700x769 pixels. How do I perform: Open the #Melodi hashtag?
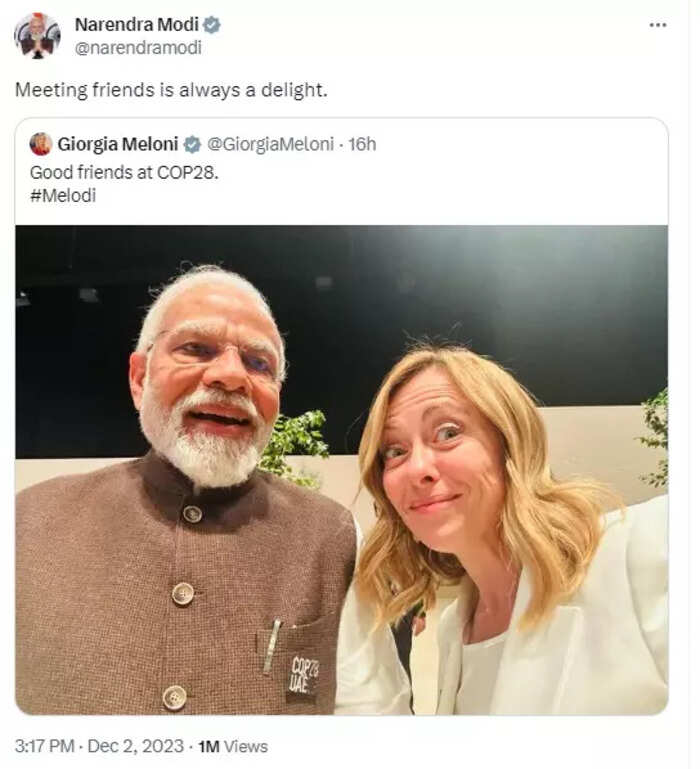tap(63, 196)
